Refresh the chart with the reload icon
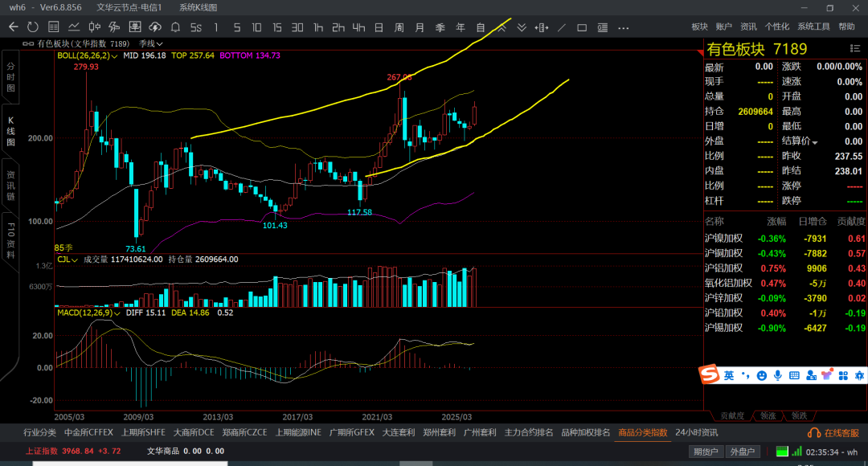 pyautogui.click(x=33, y=27)
